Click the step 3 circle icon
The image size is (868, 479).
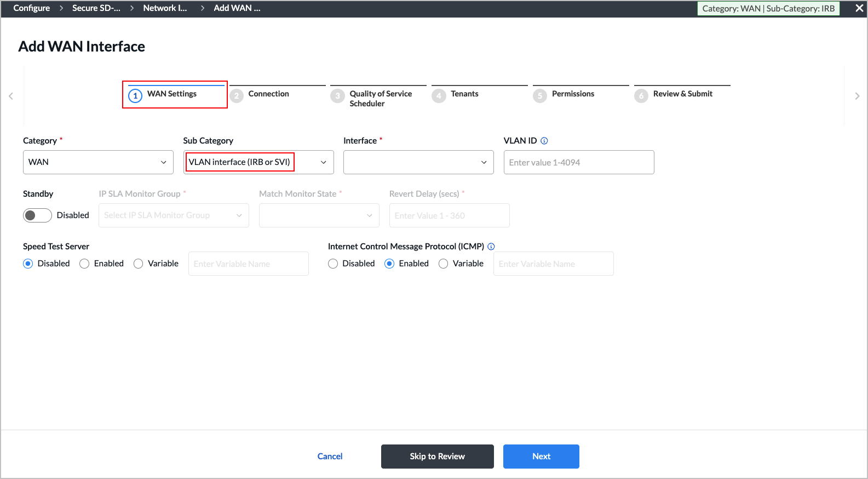coord(337,96)
